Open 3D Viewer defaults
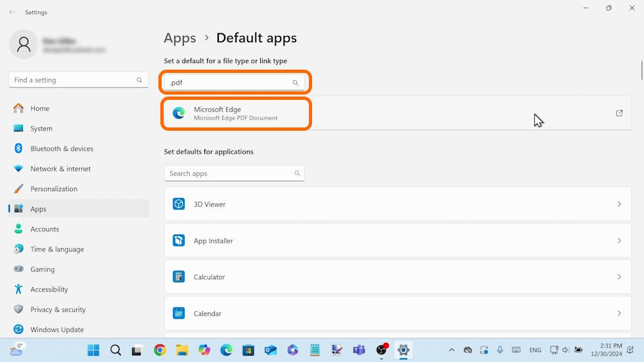644x362 pixels. click(x=398, y=204)
